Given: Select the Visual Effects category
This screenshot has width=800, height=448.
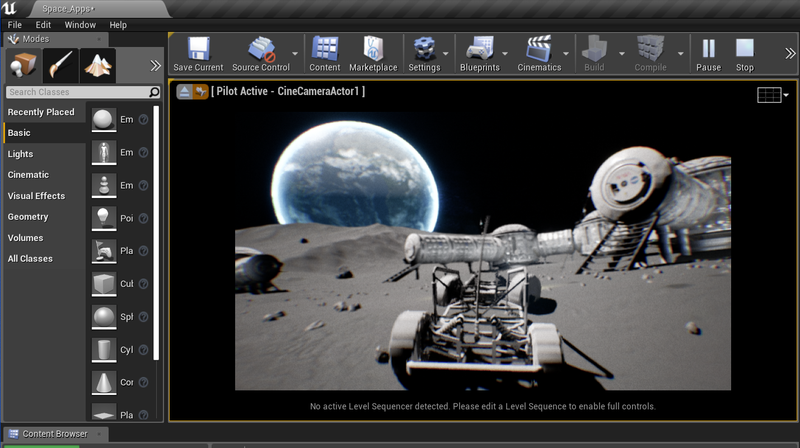Looking at the screenshot, I should tap(36, 196).
